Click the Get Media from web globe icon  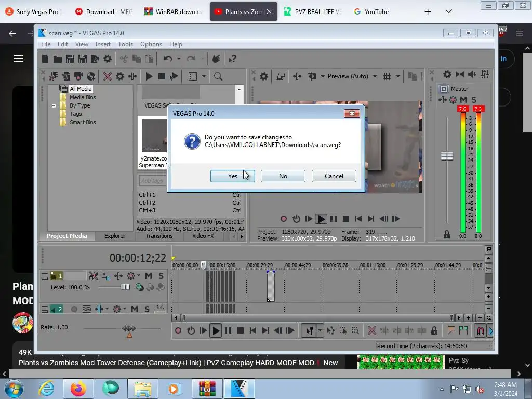point(90,76)
